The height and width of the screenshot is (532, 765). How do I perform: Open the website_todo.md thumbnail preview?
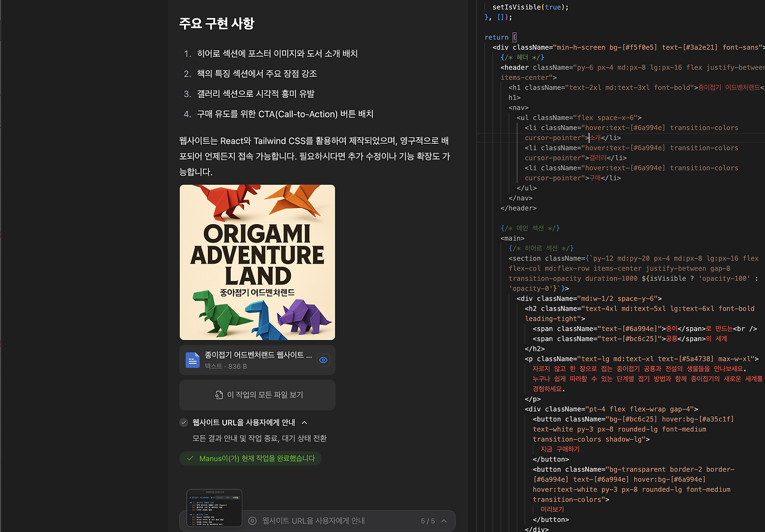(x=214, y=508)
